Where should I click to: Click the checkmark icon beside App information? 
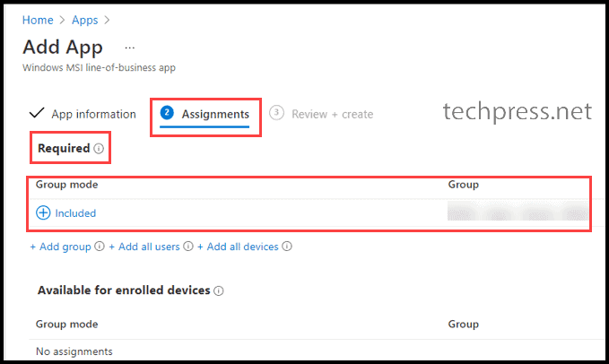[x=37, y=113]
